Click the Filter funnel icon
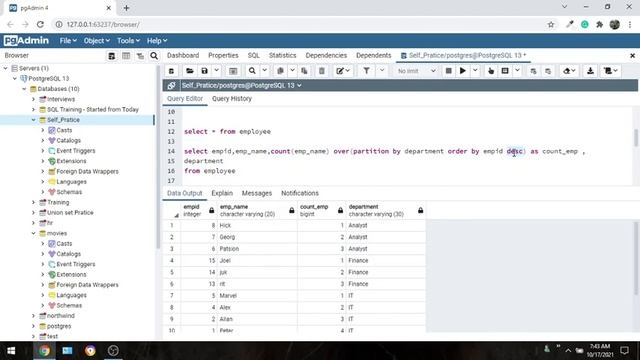 367,71
